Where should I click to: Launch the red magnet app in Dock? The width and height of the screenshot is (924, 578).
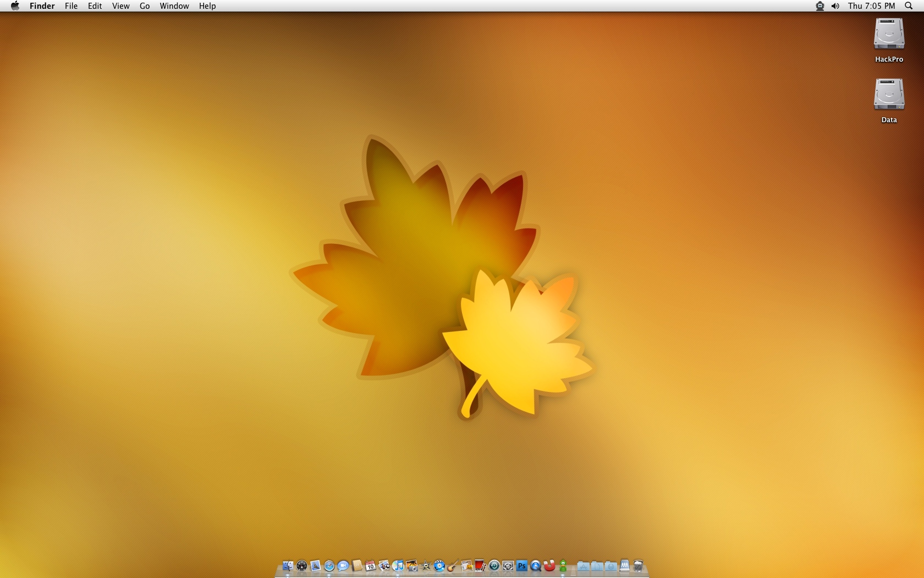point(549,566)
